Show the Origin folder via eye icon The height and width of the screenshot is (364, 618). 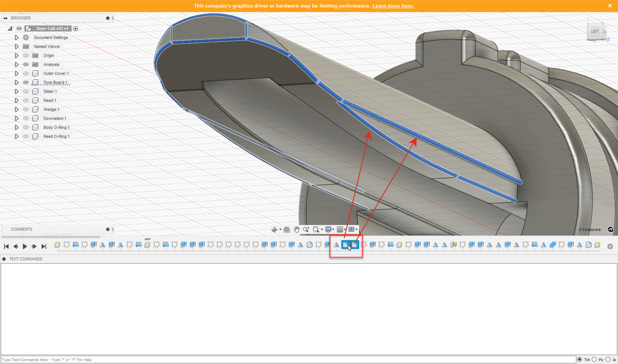26,55
